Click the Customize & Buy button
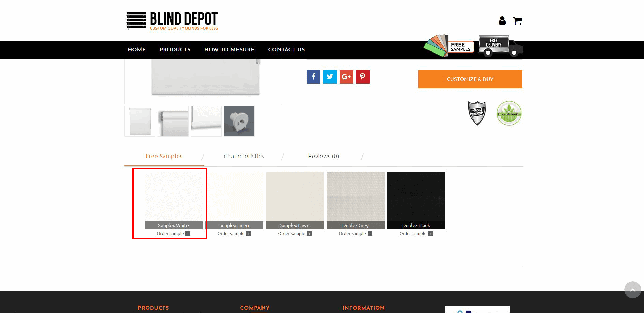This screenshot has height=313, width=644. 470,79
